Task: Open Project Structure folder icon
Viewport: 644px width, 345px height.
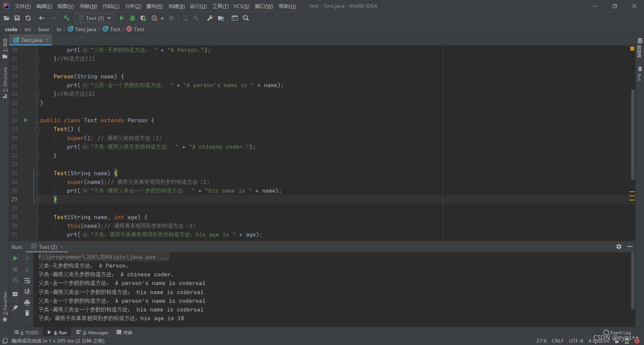Action: coord(221,18)
